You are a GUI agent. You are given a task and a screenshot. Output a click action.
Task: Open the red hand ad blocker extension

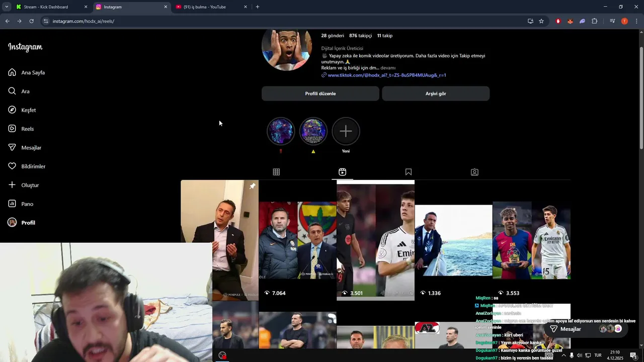558,21
